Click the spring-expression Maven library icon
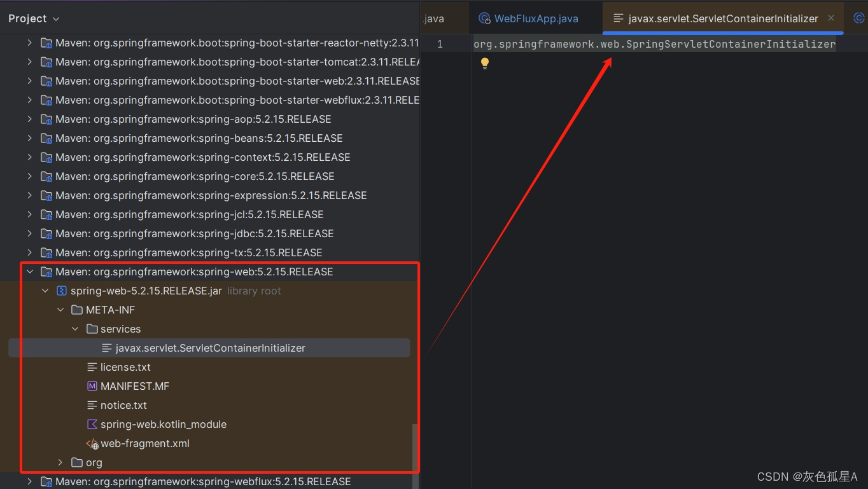Screen dimensions: 868x489 click(x=46, y=195)
